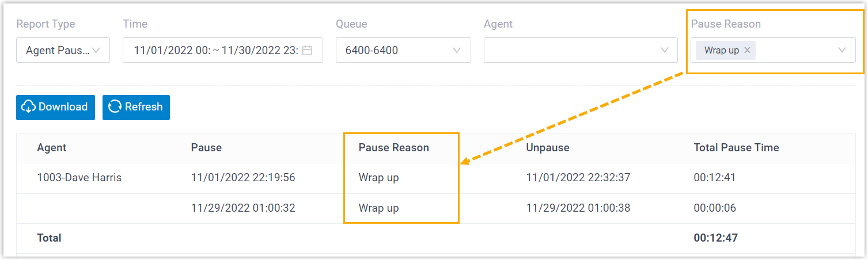Click the Refresh circular arrows icon
This screenshot has height=260, width=868.
[x=115, y=107]
